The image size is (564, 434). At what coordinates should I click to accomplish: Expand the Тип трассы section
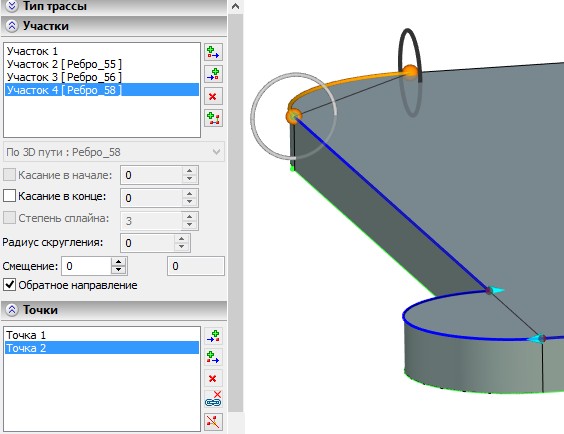pos(12,5)
